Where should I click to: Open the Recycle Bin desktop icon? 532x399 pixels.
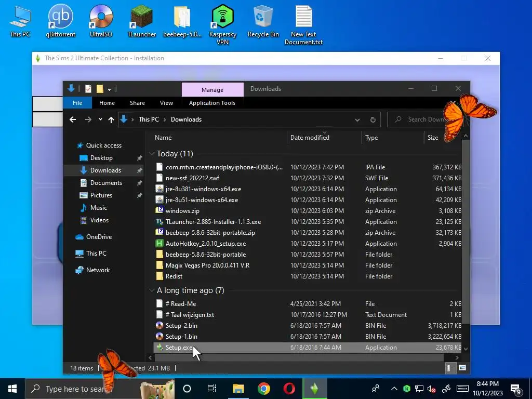263,21
